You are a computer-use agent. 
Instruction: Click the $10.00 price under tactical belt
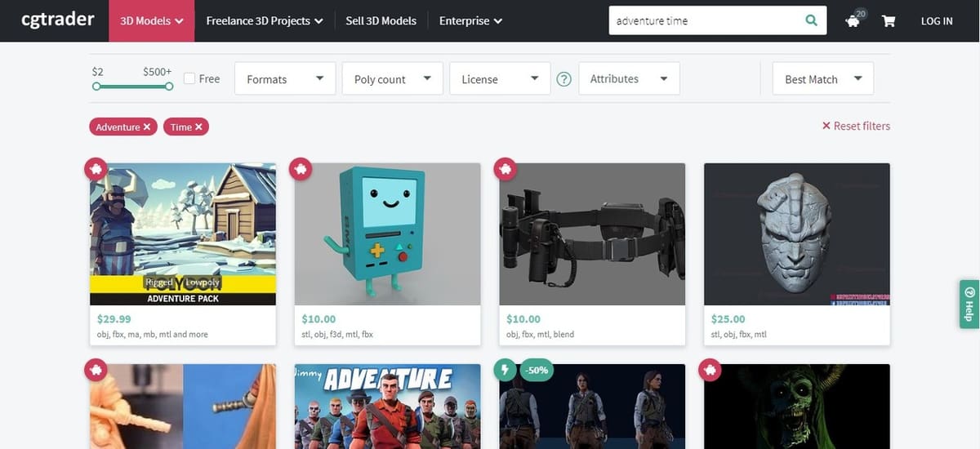[523, 319]
